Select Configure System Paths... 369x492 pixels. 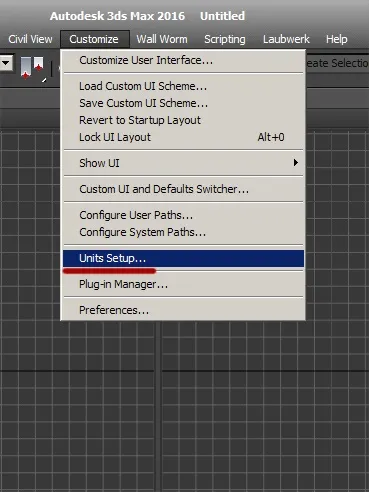pyautogui.click(x=183, y=232)
